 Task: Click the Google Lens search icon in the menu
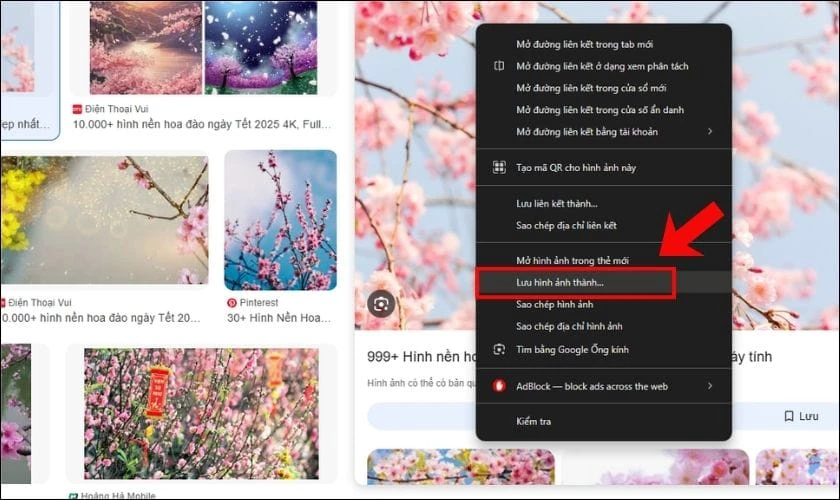[x=499, y=349]
